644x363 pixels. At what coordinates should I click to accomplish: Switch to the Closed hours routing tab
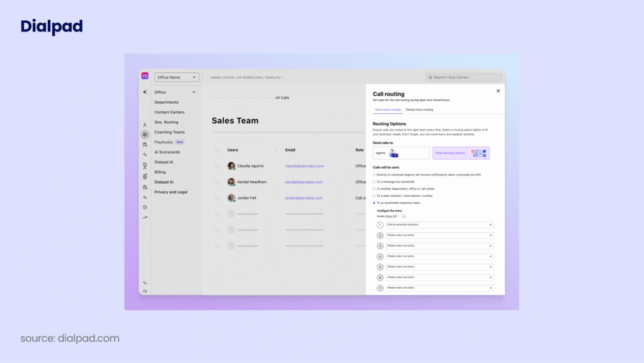(420, 108)
